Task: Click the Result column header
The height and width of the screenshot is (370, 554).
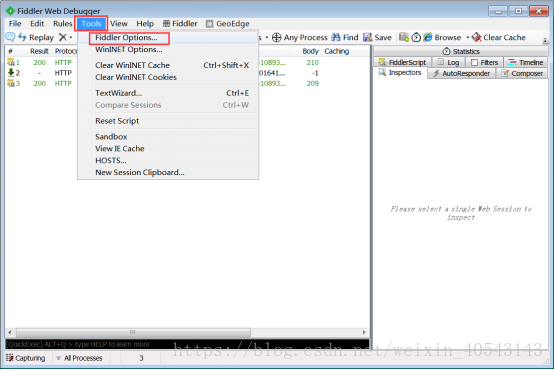Action: [39, 51]
